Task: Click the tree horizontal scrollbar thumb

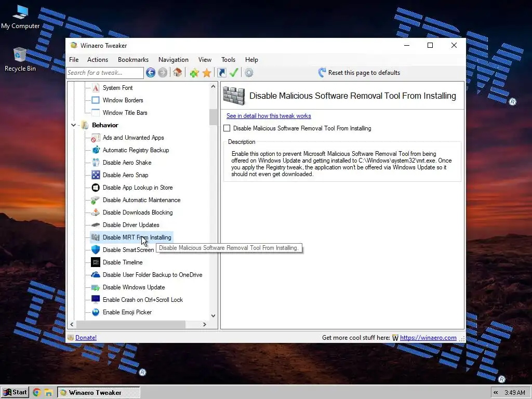Action: tap(130, 324)
